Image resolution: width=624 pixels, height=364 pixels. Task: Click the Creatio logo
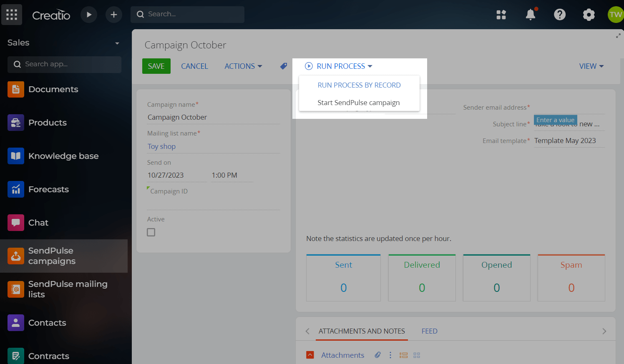[x=51, y=15]
